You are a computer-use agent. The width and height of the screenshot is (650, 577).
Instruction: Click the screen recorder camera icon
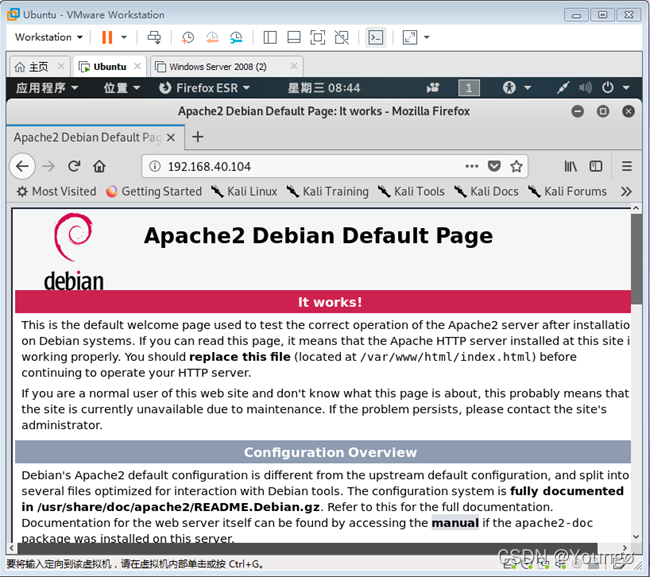pos(433,88)
